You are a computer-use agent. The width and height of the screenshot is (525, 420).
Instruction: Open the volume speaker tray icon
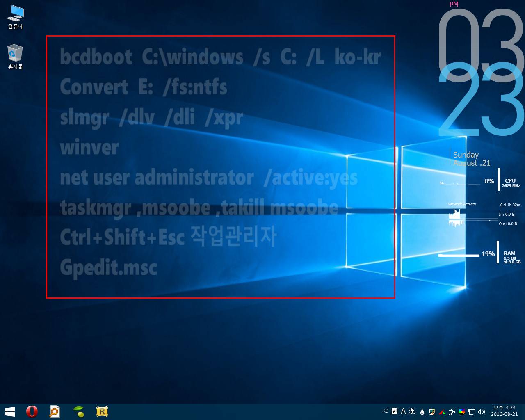click(x=482, y=412)
